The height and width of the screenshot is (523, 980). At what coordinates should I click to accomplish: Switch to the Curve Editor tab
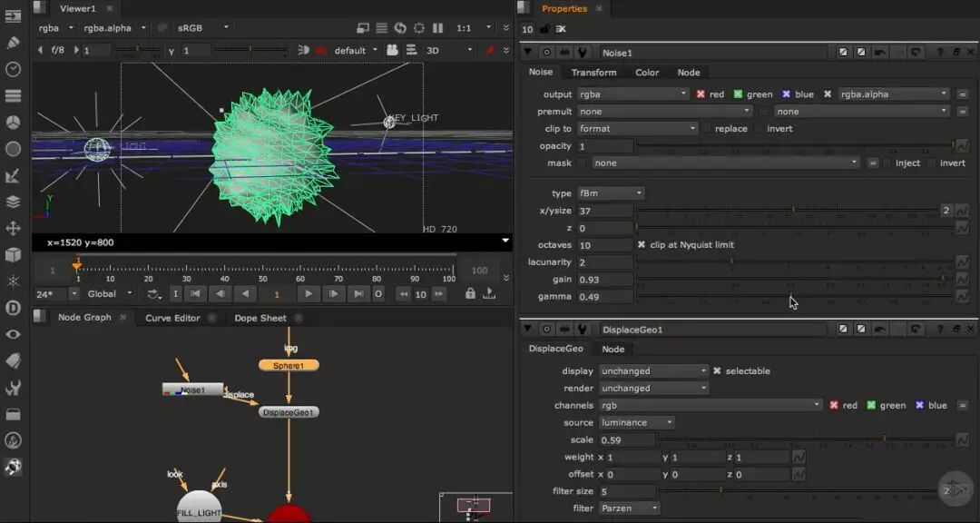click(x=172, y=318)
